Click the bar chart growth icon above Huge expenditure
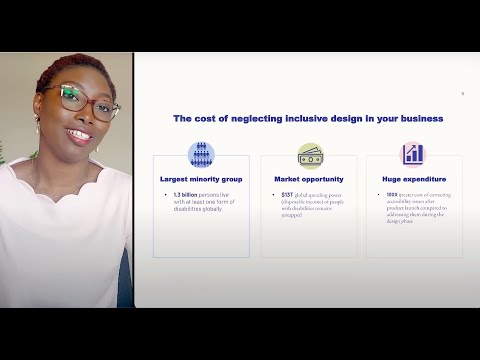The width and height of the screenshot is (480, 360). click(x=413, y=154)
